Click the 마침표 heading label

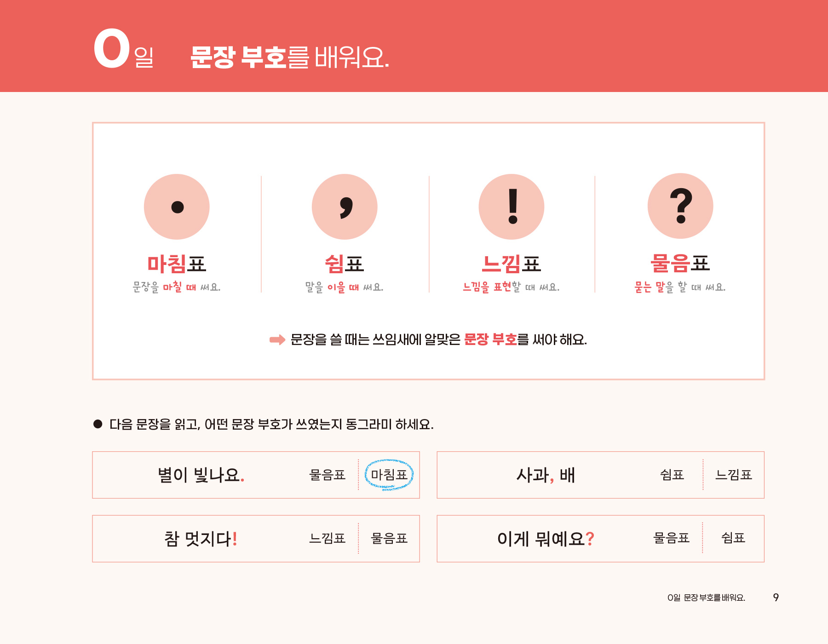click(177, 264)
